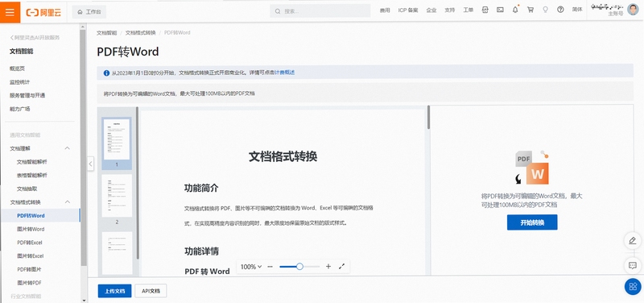Click the 上传文档 button
The height and width of the screenshot is (303, 644).
coord(114,291)
